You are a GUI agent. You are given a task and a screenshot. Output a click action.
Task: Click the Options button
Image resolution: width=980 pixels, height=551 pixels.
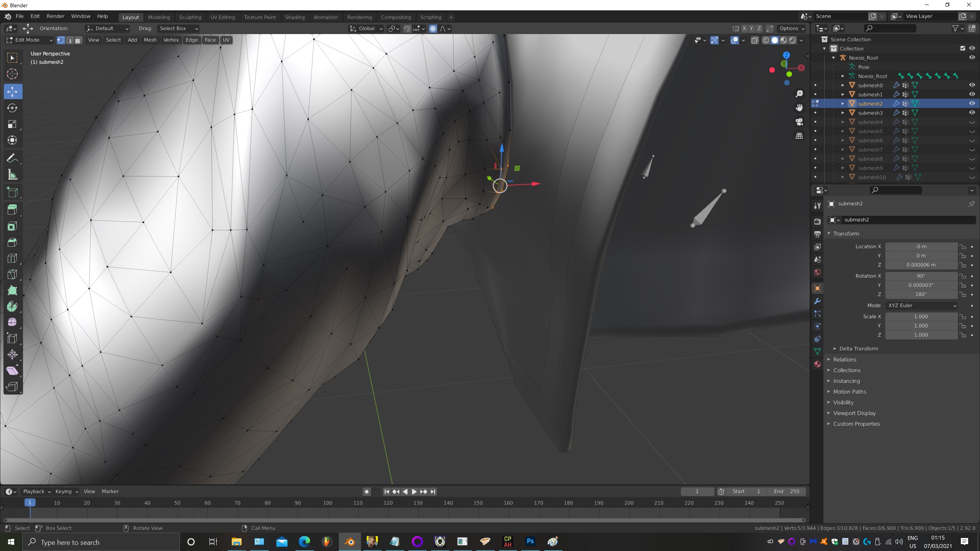click(792, 28)
